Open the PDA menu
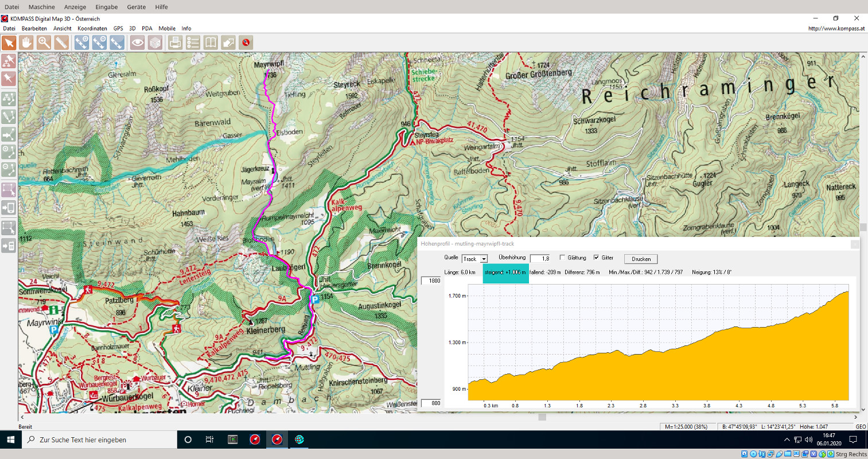 pos(147,28)
